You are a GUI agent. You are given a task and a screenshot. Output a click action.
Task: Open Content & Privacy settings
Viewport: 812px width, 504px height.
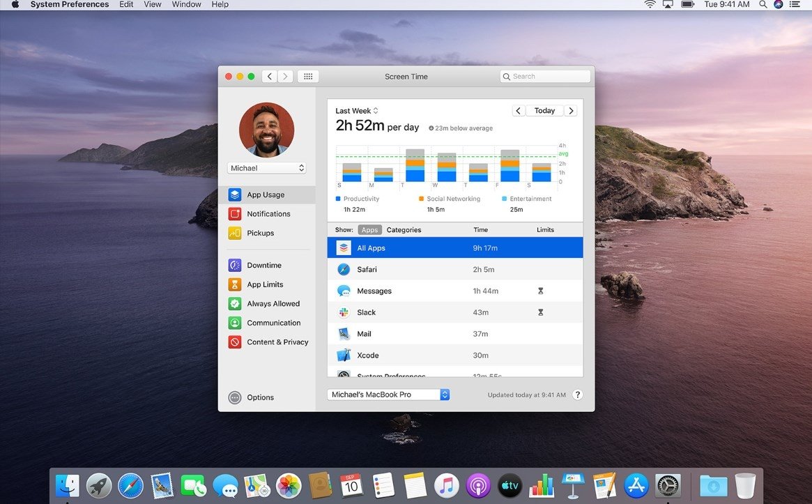[277, 342]
